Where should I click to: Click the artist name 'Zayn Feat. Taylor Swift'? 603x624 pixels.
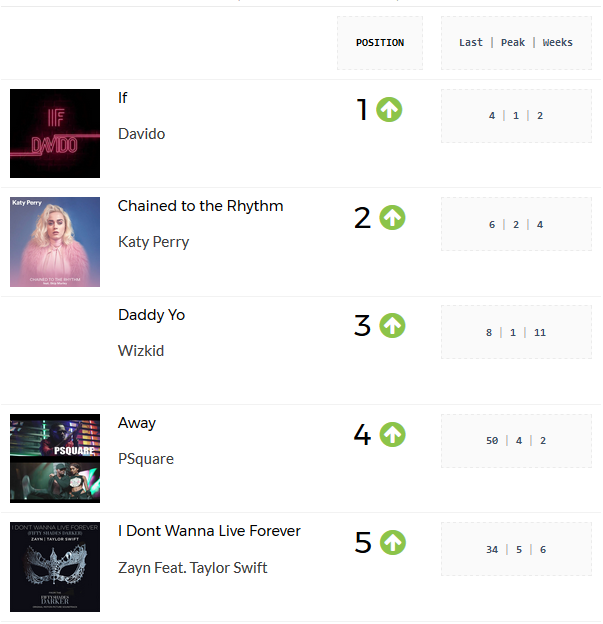[x=193, y=568]
